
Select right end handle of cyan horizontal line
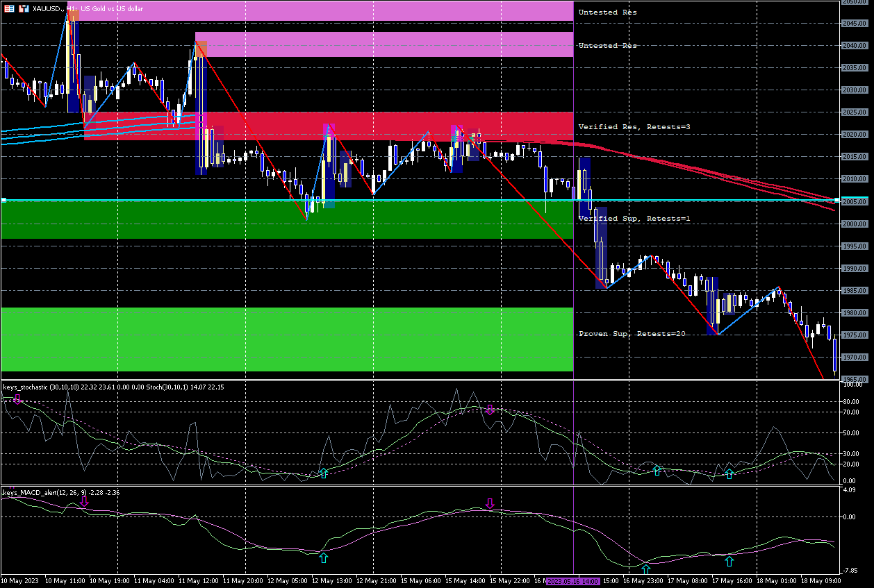[836, 200]
